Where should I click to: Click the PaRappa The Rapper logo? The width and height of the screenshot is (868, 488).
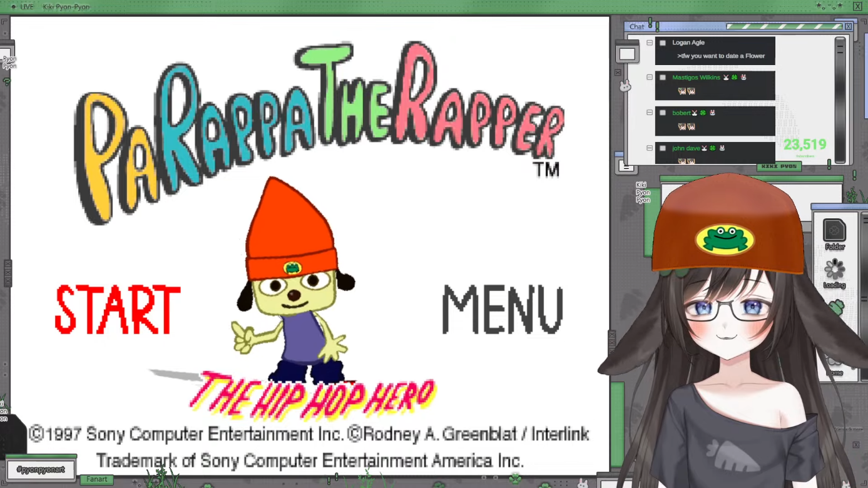point(319,131)
